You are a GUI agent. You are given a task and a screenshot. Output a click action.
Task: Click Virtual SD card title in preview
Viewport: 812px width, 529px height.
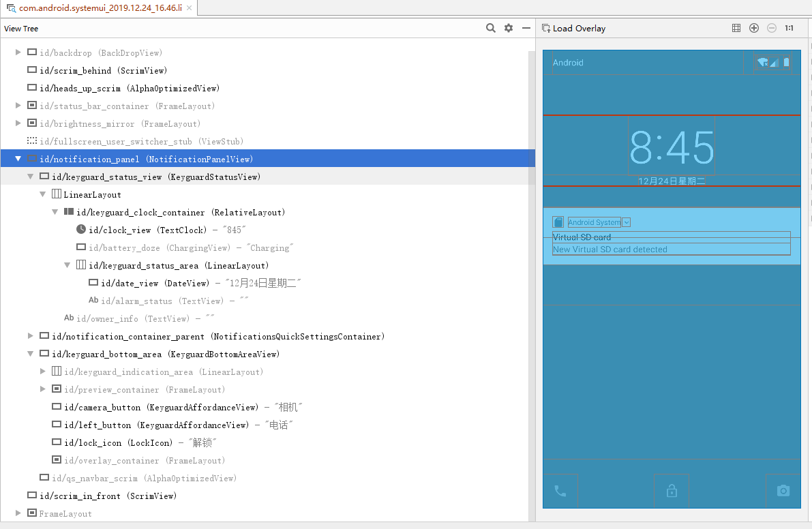[582, 237]
